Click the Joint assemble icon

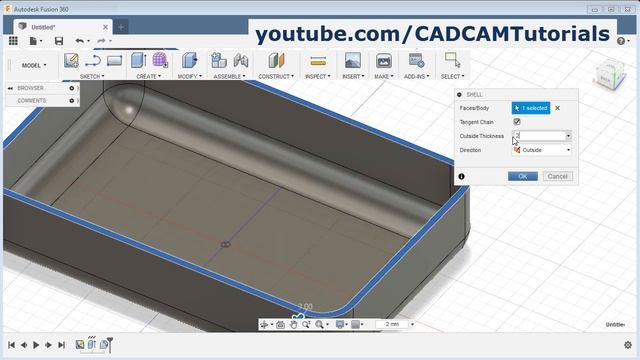[x=241, y=60]
